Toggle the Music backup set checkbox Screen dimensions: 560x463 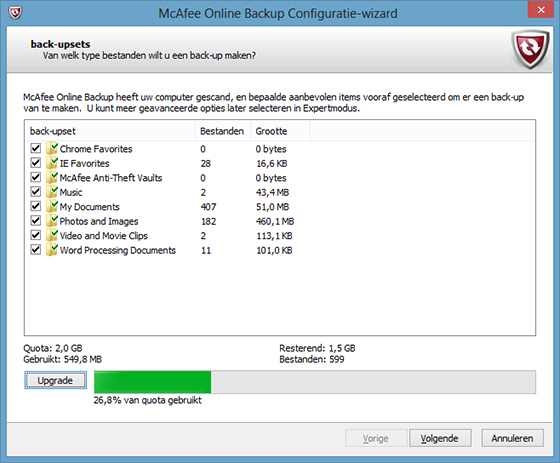[x=36, y=191]
